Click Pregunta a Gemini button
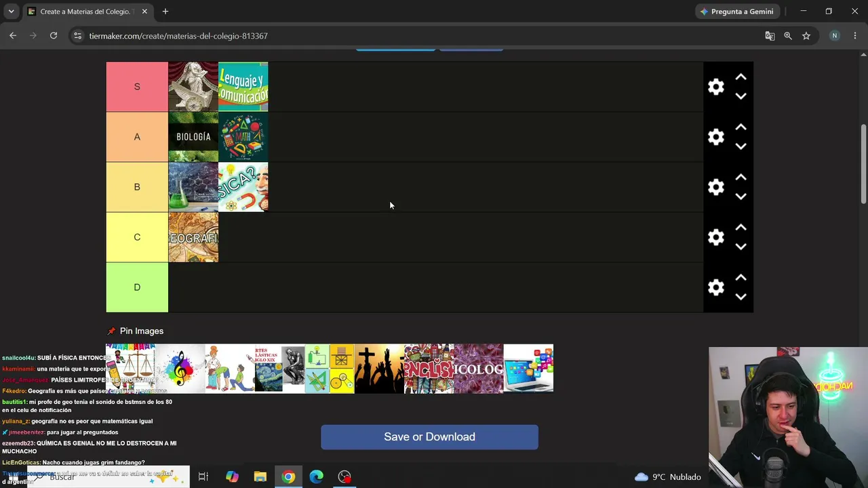The height and width of the screenshot is (488, 868). tap(737, 12)
